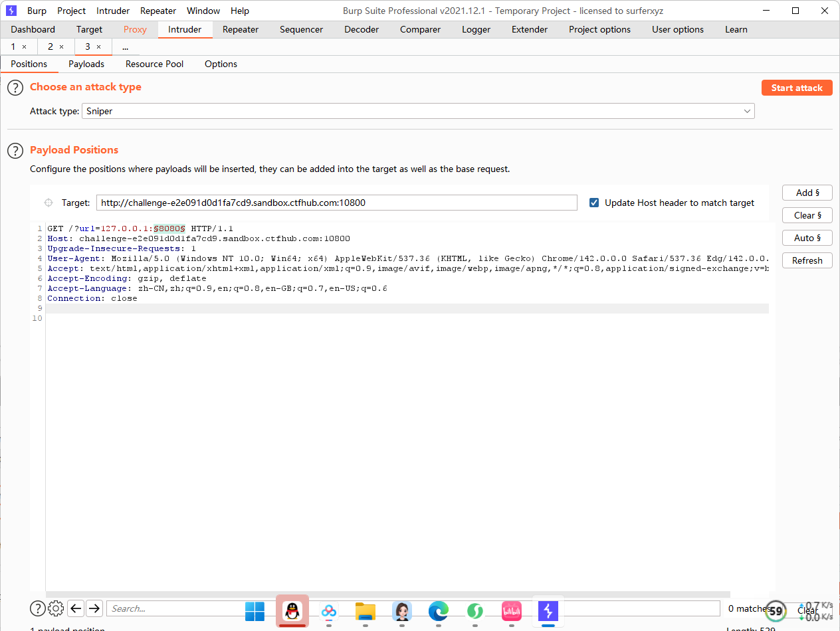Image resolution: width=840 pixels, height=631 pixels.
Task: Switch to the Target tab
Action: [x=89, y=29]
